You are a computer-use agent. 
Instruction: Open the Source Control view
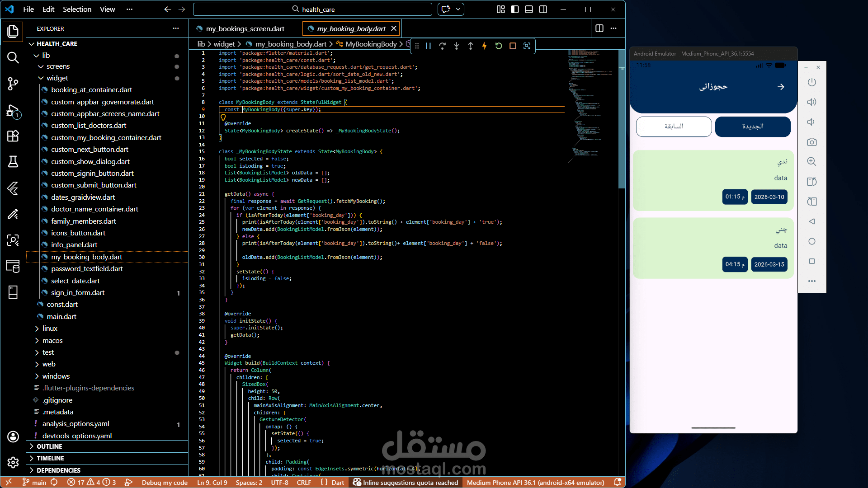coord(13,84)
